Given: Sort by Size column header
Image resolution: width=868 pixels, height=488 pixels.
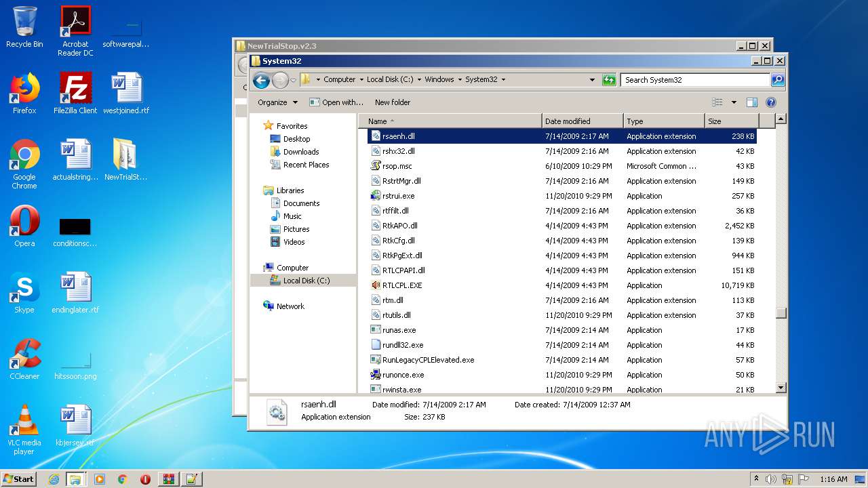Looking at the screenshot, I should (731, 121).
